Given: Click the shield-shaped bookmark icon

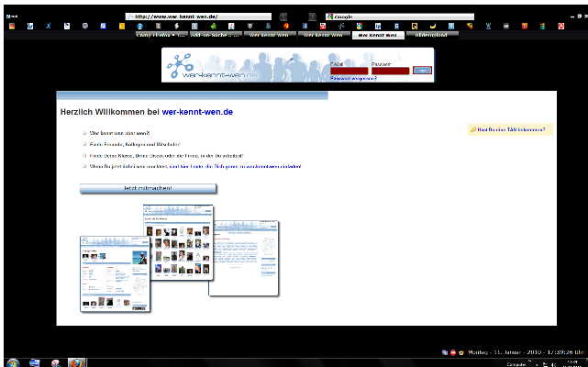Looking at the screenshot, I should tap(250, 26).
